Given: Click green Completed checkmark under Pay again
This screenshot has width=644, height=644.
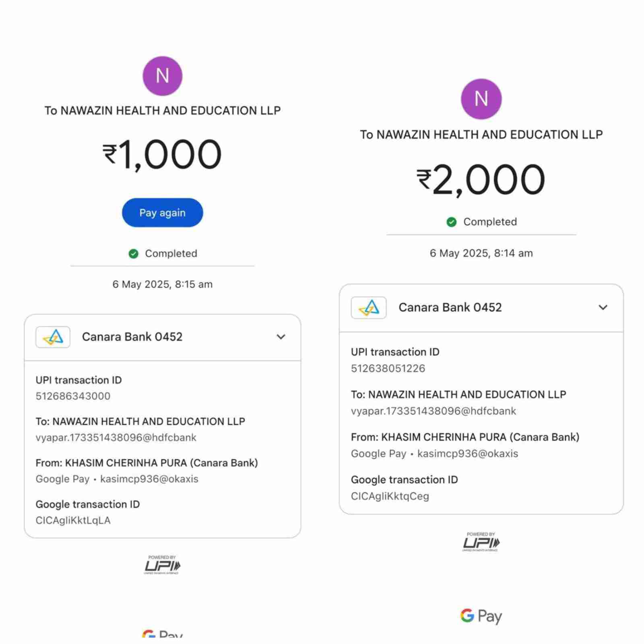Looking at the screenshot, I should coord(134,254).
